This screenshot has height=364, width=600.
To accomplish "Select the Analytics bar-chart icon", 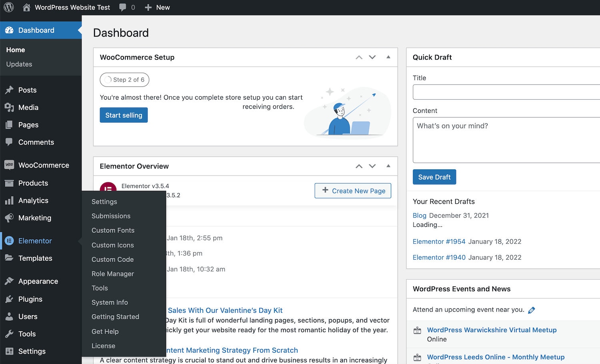I will (x=10, y=200).
